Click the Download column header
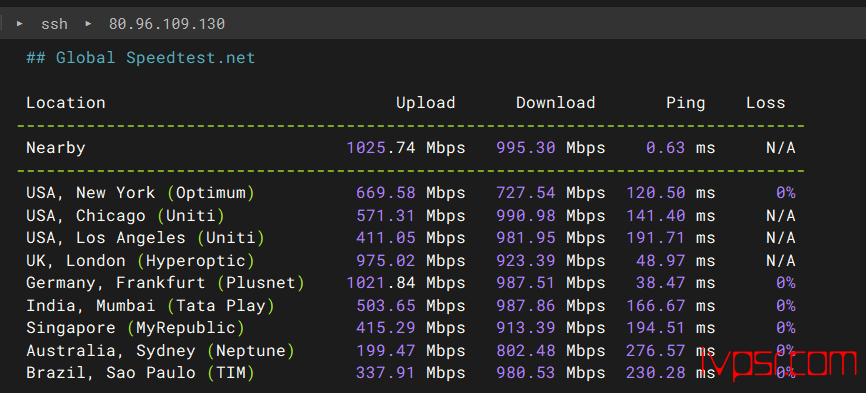Viewport: 866px width, 393px height. [556, 103]
